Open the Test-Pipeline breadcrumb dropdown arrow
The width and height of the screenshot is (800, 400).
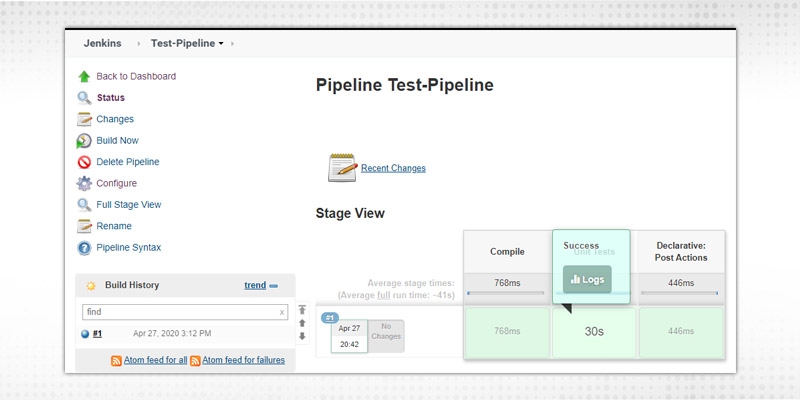click(x=221, y=44)
